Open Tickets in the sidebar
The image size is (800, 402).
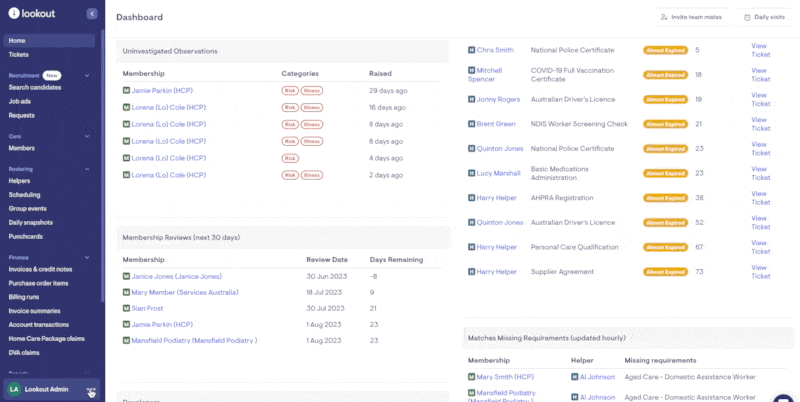(18, 54)
